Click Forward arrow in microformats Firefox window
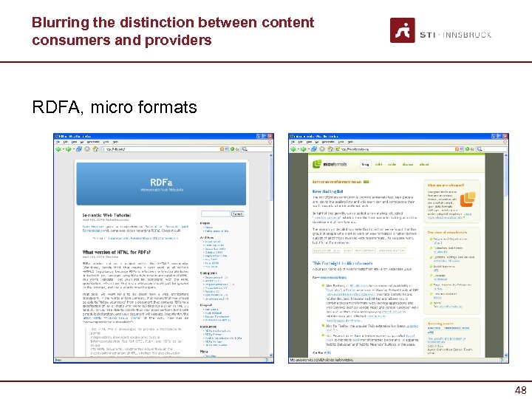The height and width of the screenshot is (399, 532). tap(304, 149)
